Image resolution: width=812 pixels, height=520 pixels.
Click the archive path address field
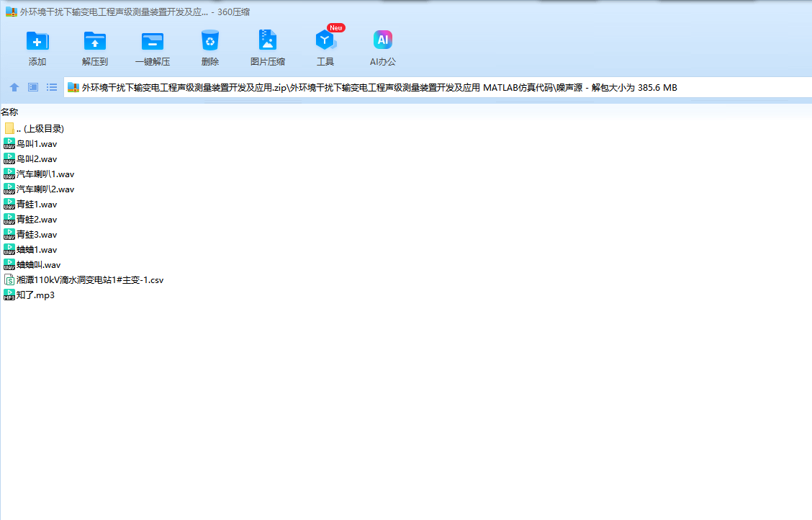pyautogui.click(x=438, y=88)
